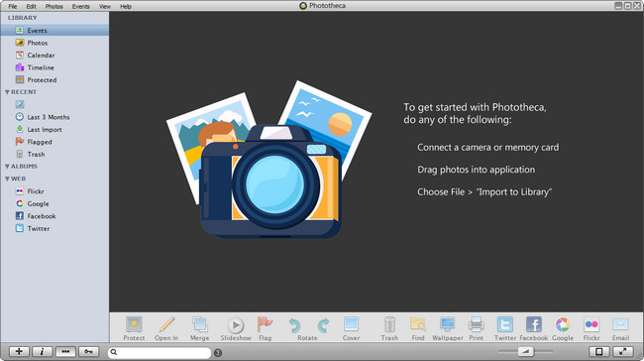This screenshot has width=644, height=361.
Task: Open the Events menu
Action: pos(80,6)
